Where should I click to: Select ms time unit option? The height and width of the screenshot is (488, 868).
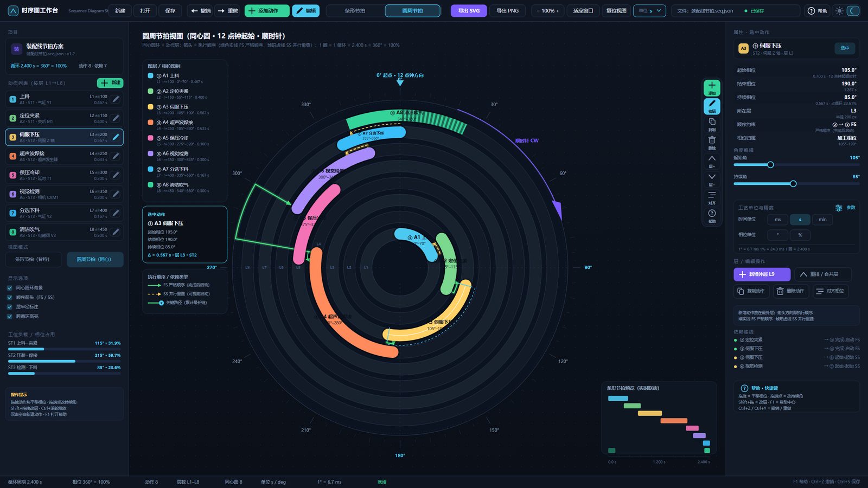pos(777,220)
